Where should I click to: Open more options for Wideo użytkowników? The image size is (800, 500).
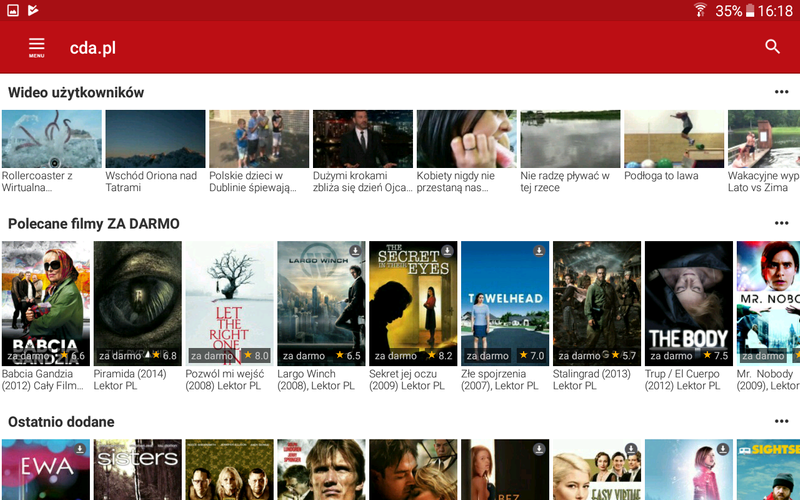coord(781,92)
